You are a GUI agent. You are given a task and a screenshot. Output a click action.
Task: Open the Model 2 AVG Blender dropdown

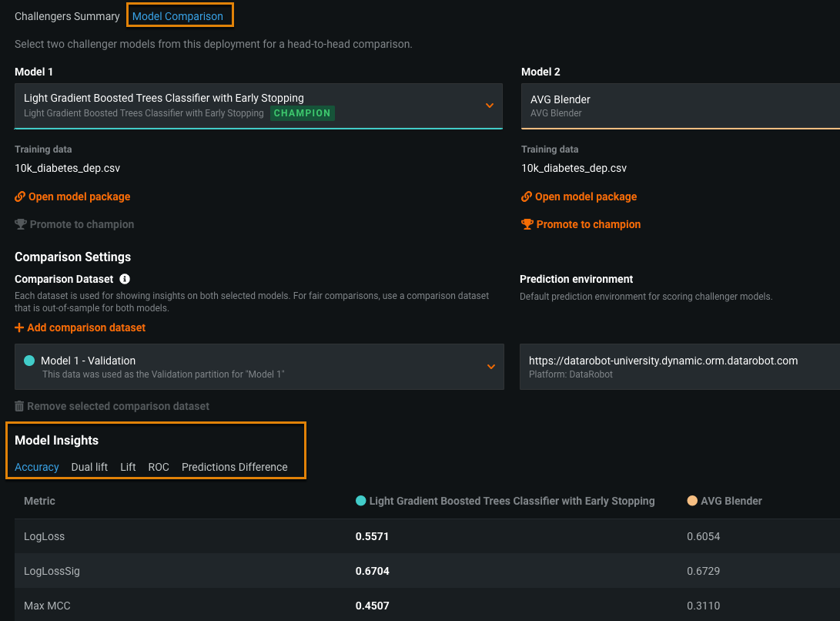point(678,106)
